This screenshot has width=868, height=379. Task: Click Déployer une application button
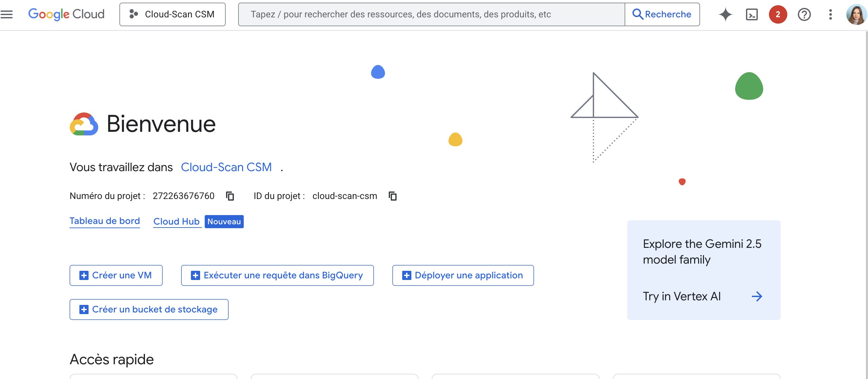463,275
